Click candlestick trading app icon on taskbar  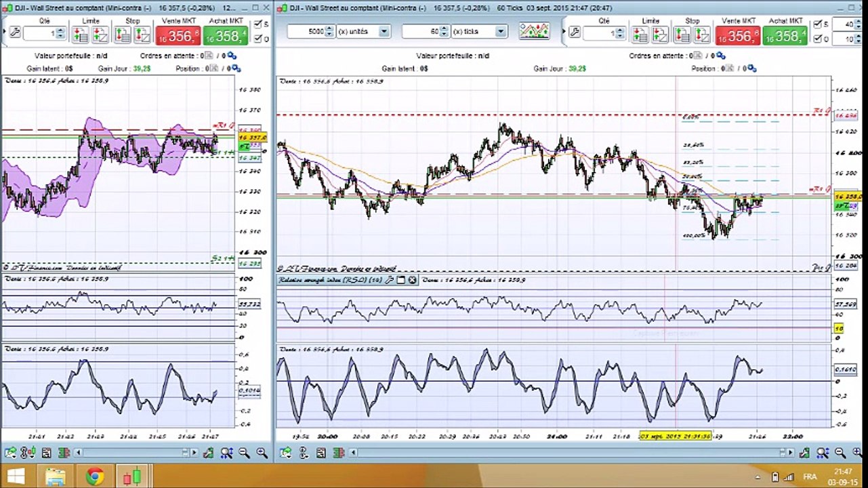(133, 476)
